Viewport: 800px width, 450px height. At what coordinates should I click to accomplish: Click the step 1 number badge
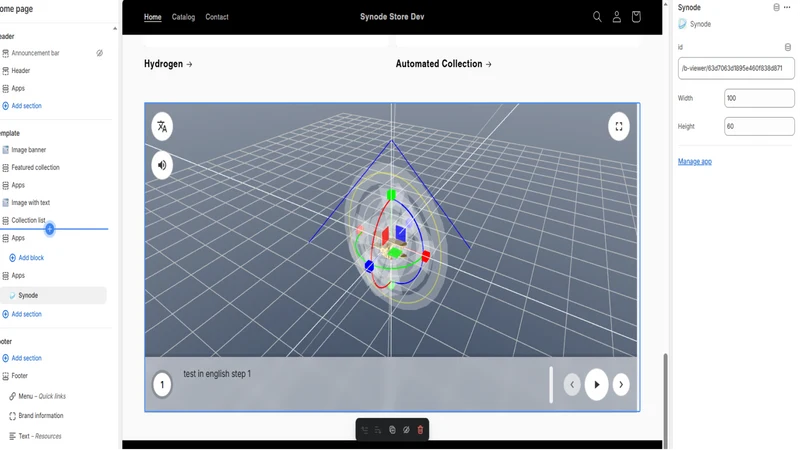coord(162,384)
